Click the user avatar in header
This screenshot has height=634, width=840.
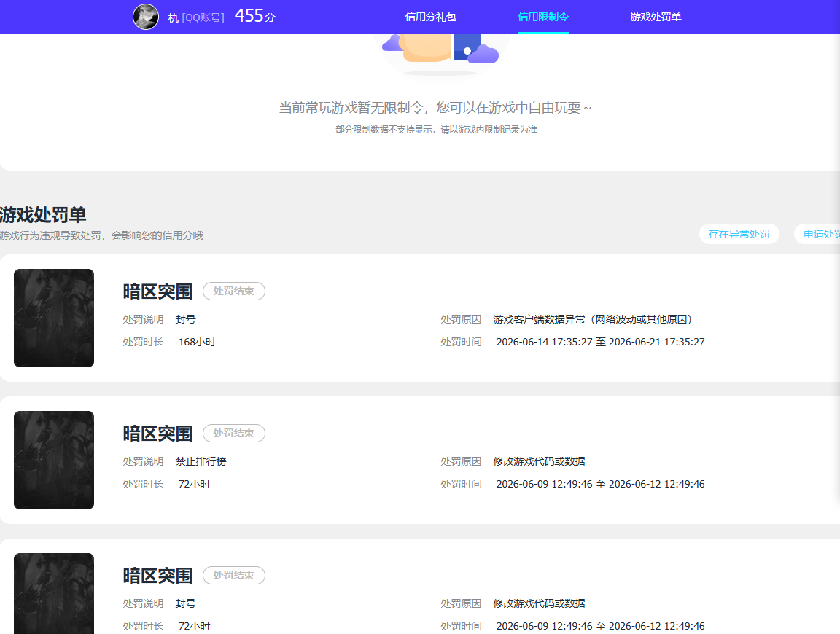(x=146, y=17)
